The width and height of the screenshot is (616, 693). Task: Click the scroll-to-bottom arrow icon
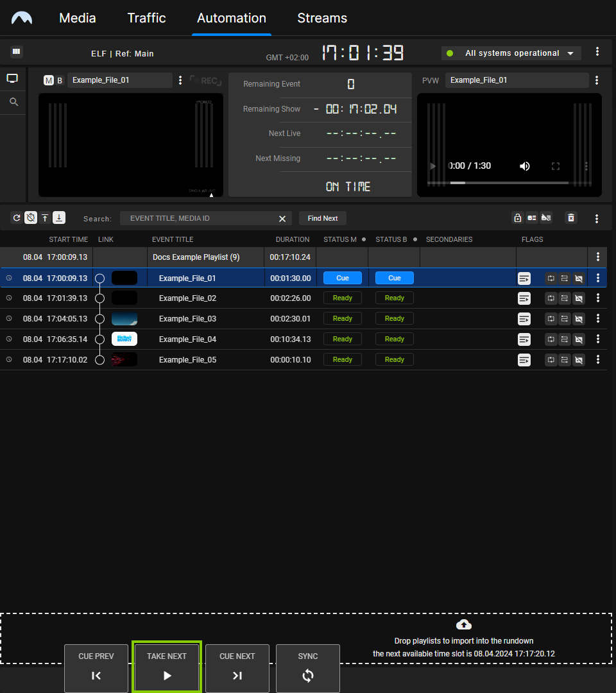(x=59, y=218)
